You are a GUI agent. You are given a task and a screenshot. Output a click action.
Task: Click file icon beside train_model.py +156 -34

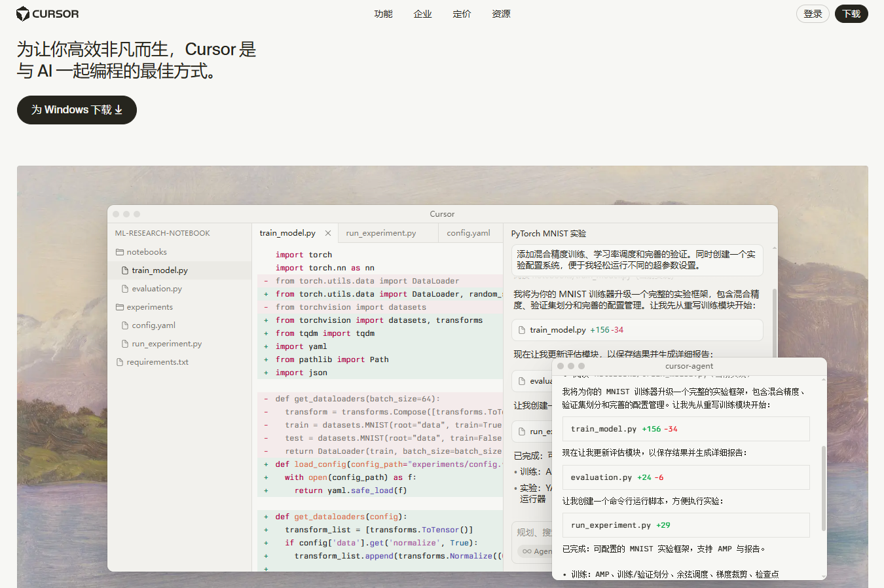click(522, 330)
